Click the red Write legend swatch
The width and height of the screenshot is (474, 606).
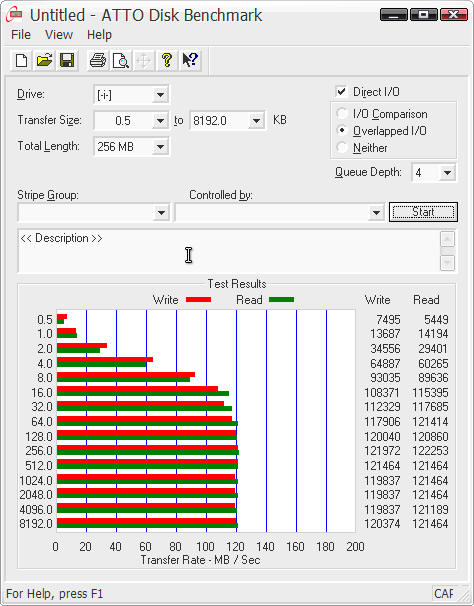[x=198, y=300]
